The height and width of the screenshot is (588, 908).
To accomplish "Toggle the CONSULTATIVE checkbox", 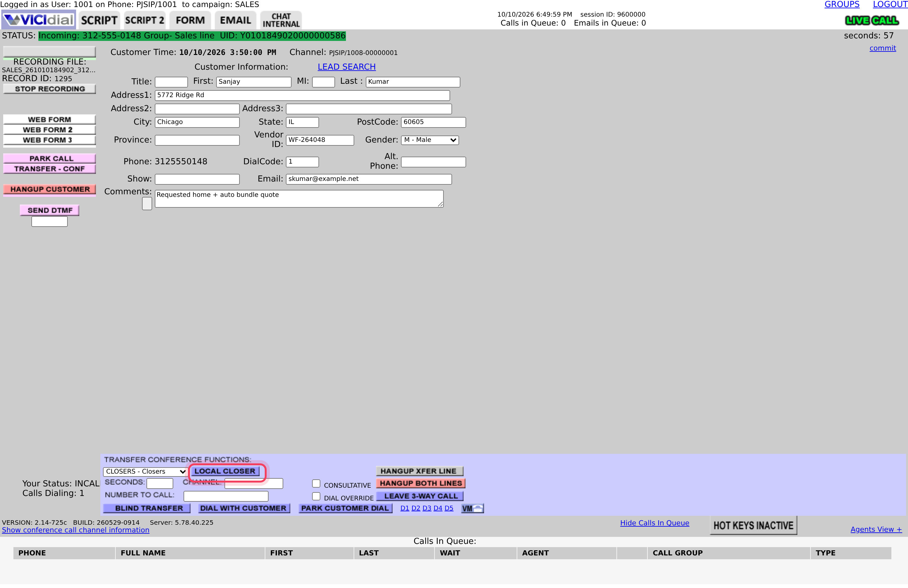I will [316, 484].
